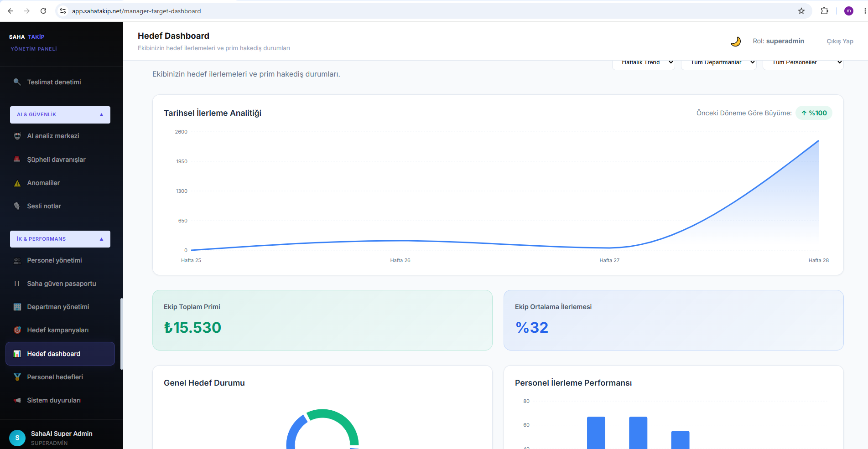Go to Şüpheli davranışlar page
The height and width of the screenshot is (449, 868).
click(x=60, y=160)
